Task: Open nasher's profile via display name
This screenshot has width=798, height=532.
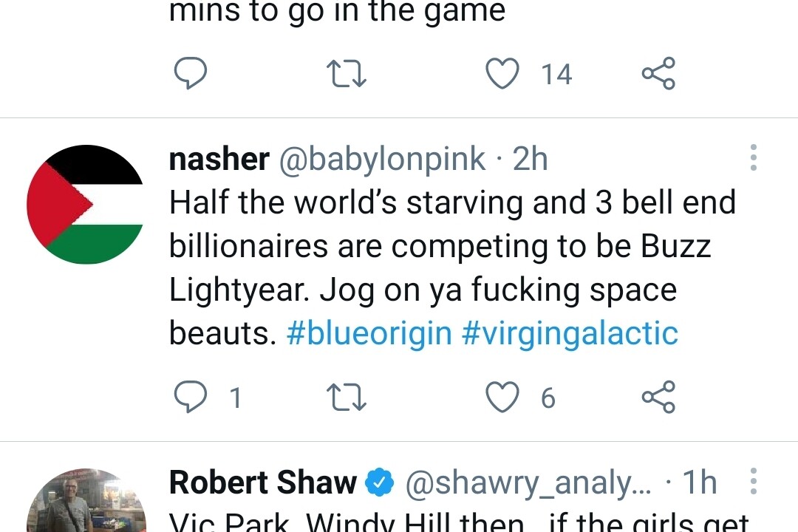Action: [x=219, y=160]
